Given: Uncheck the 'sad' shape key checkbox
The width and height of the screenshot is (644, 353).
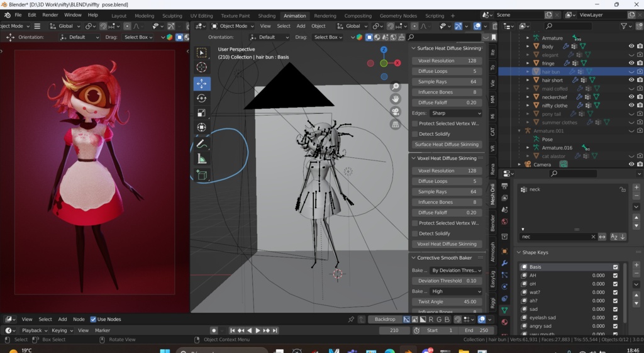Looking at the screenshot, I should [615, 310].
